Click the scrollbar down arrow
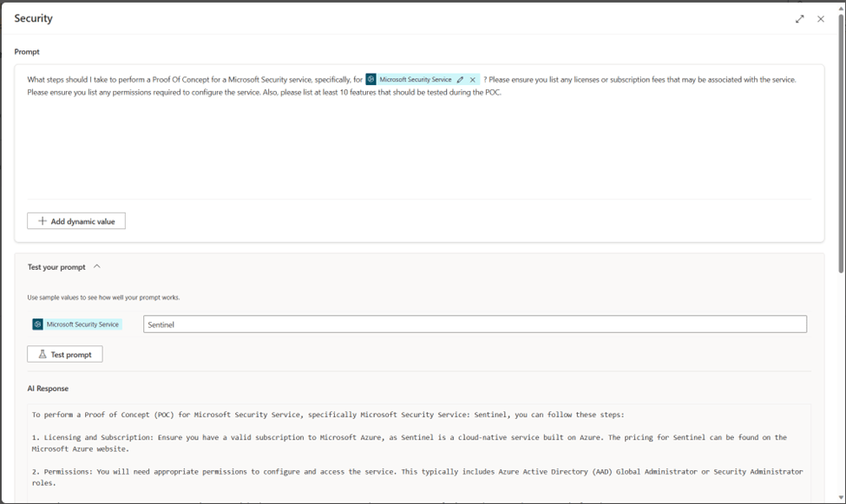 pos(841,498)
